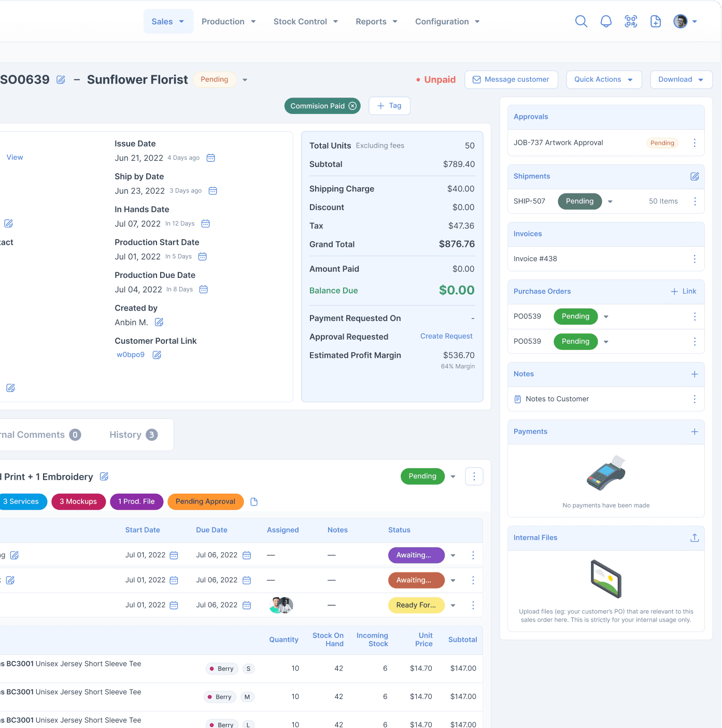This screenshot has height=728, width=722.
Task: Switch to the History tab
Action: click(133, 435)
